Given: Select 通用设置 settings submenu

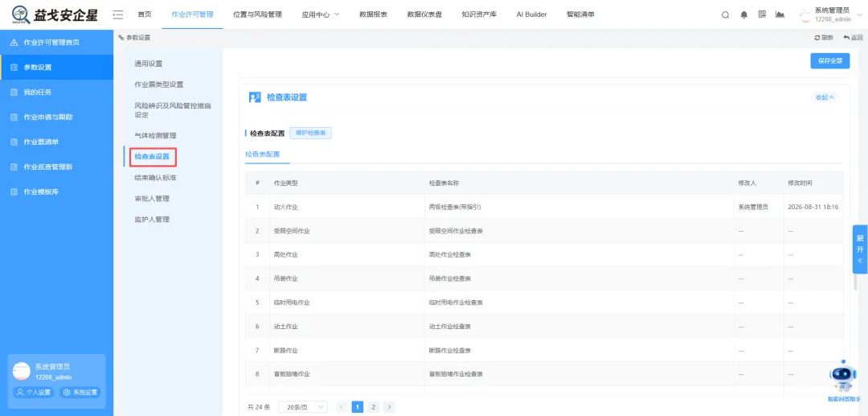Looking at the screenshot, I should pyautogui.click(x=149, y=64).
